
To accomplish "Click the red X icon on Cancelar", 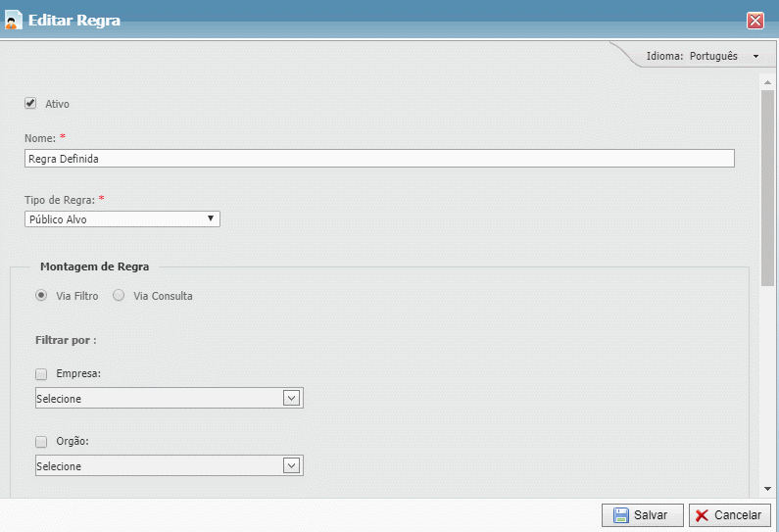I will [x=702, y=515].
